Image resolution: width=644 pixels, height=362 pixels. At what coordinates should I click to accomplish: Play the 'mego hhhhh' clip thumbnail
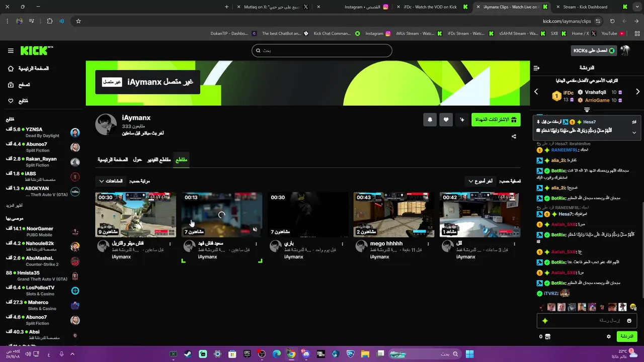click(x=394, y=214)
